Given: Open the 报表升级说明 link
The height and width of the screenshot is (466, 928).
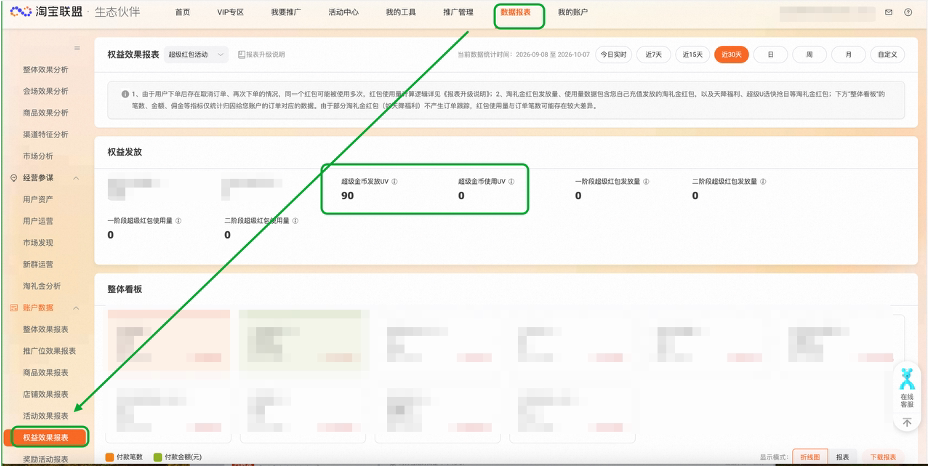Looking at the screenshot, I should click(266, 54).
